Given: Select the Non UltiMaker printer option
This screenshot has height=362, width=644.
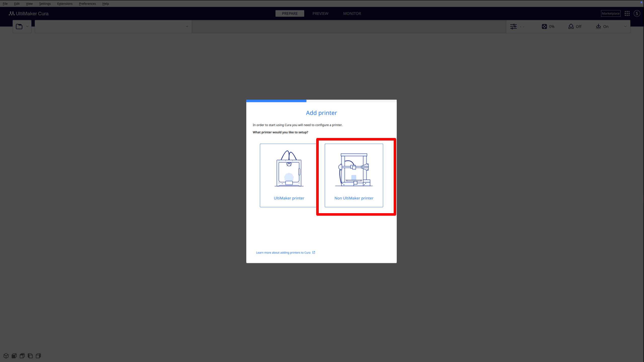Looking at the screenshot, I should tap(354, 175).
